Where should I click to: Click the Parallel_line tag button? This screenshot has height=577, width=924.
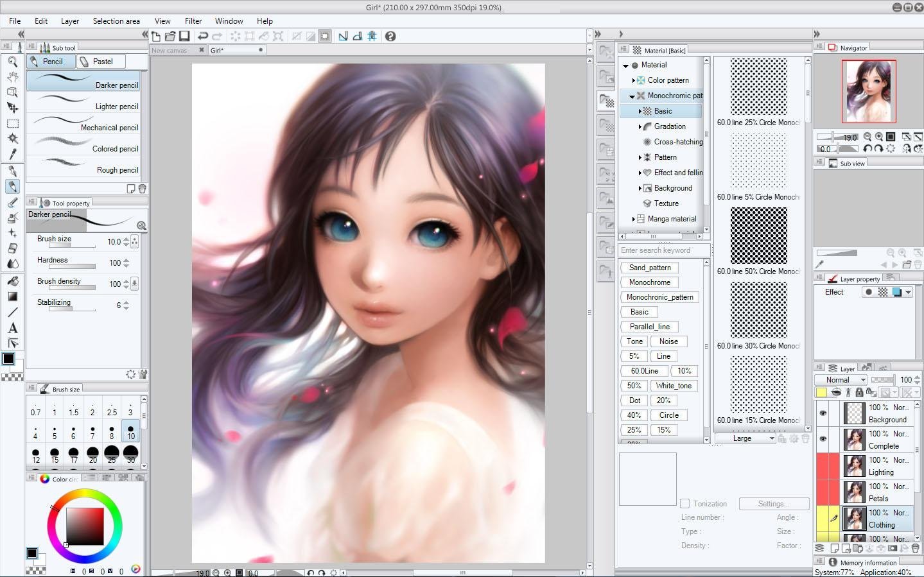click(x=649, y=327)
